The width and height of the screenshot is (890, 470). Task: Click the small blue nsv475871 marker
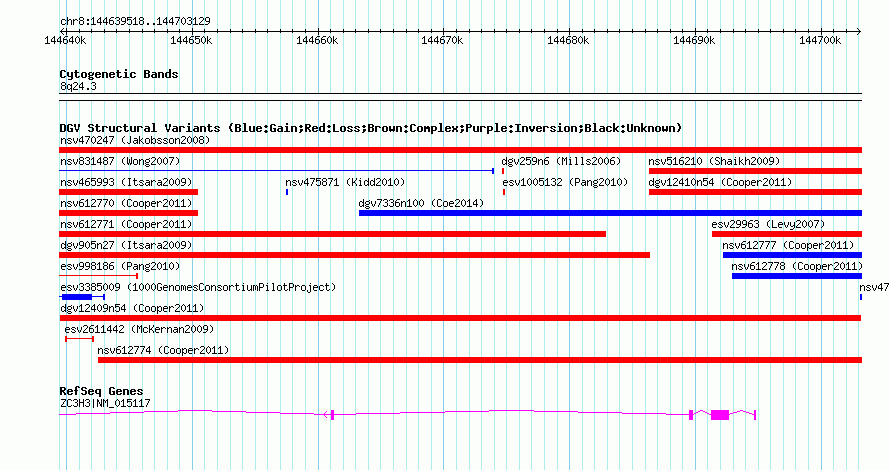[x=287, y=192]
